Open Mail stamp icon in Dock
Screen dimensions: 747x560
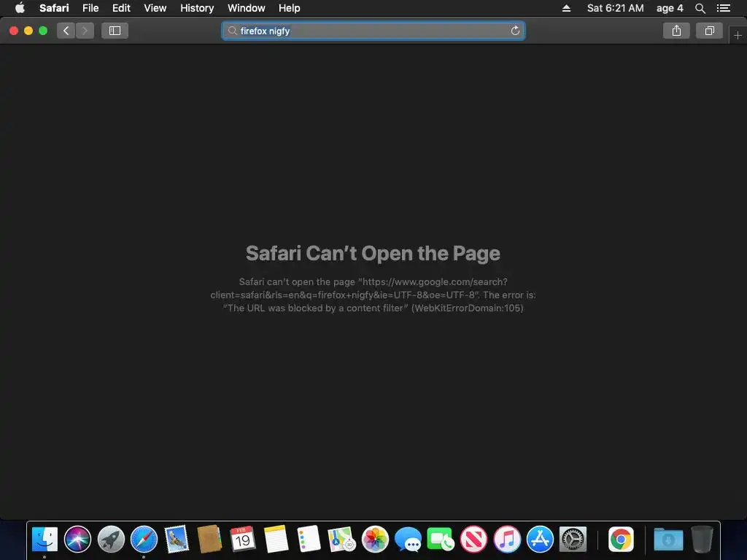coord(177,539)
